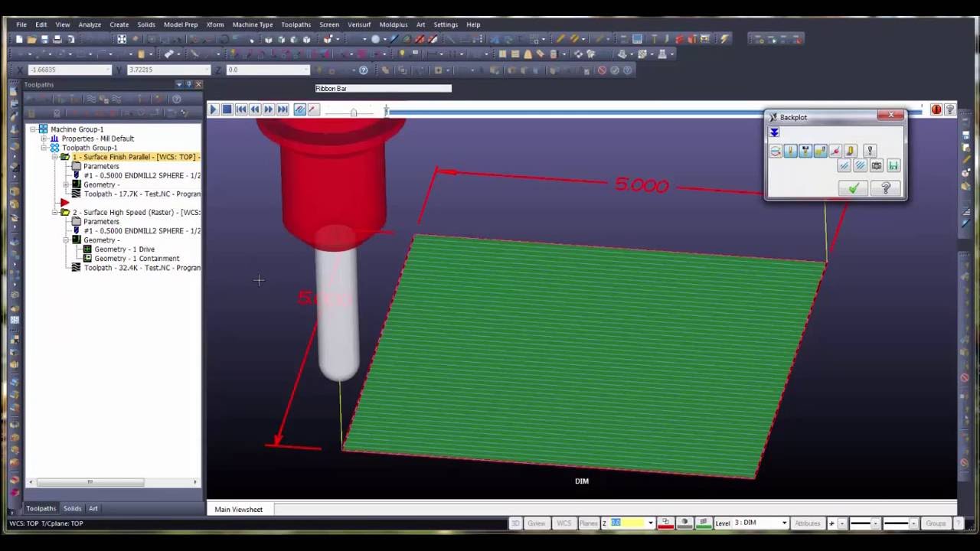980x551 pixels.
Task: Click the Open file folder icon
Action: pyautogui.click(x=31, y=39)
